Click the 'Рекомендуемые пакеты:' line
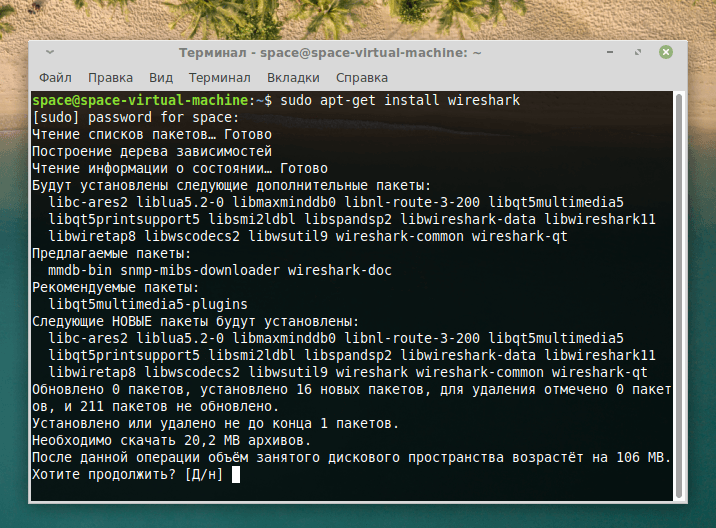The width and height of the screenshot is (716, 528). coord(116,287)
